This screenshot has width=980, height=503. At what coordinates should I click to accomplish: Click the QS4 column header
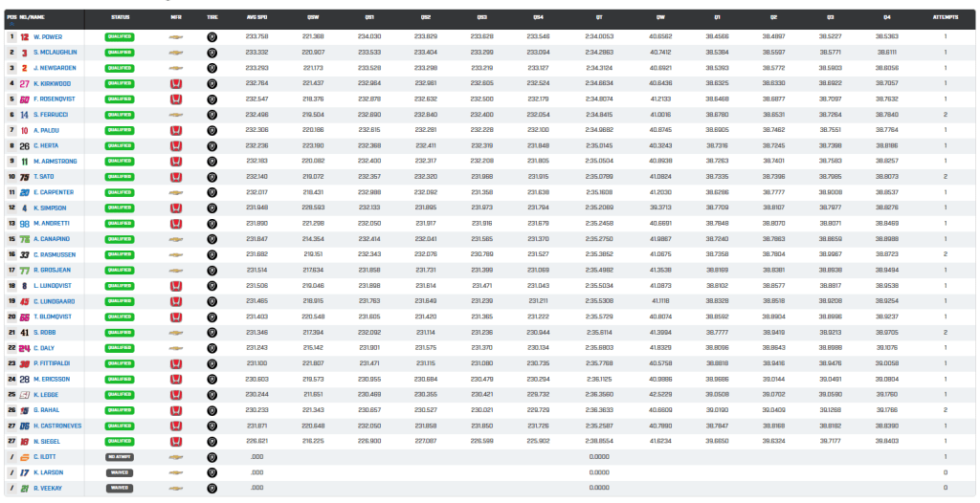[x=538, y=17]
